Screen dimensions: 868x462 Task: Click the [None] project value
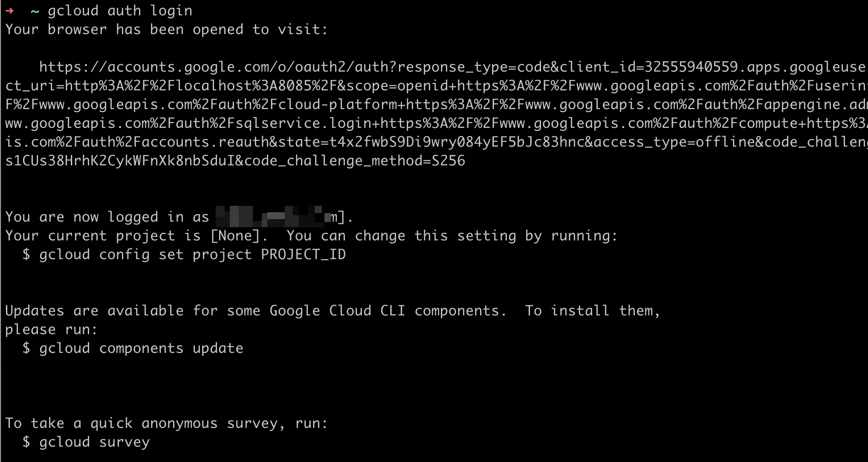click(x=235, y=236)
